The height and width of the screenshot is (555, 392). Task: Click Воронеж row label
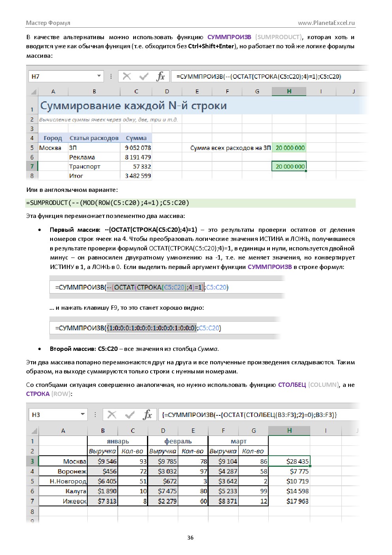tap(63, 471)
